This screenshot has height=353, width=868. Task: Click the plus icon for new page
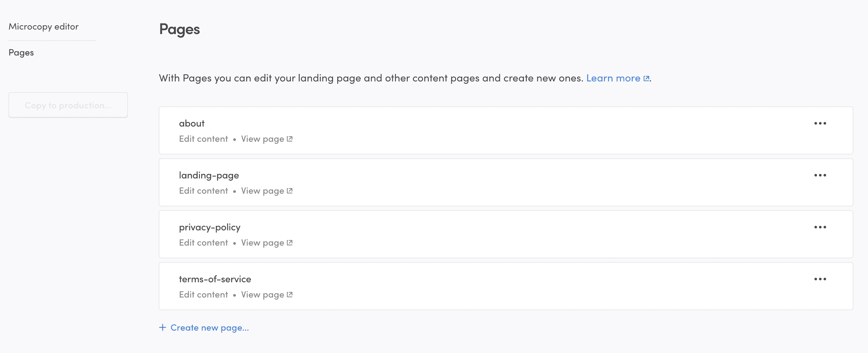(x=162, y=327)
